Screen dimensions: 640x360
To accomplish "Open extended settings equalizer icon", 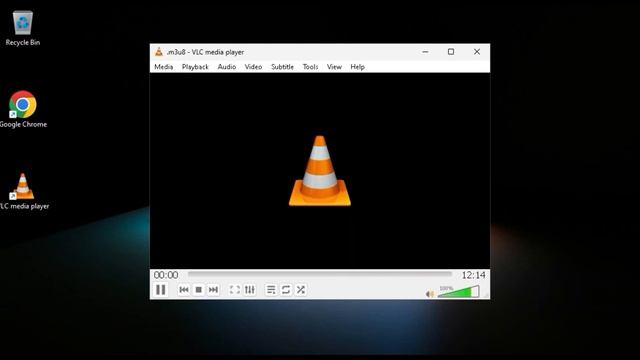I will [x=249, y=290].
